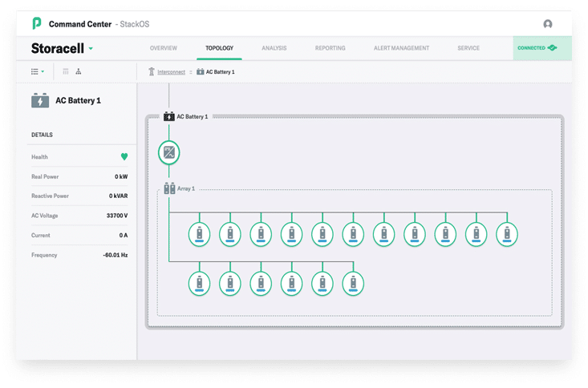Select the AC Battery 1 topology header icon

pyautogui.click(x=169, y=116)
